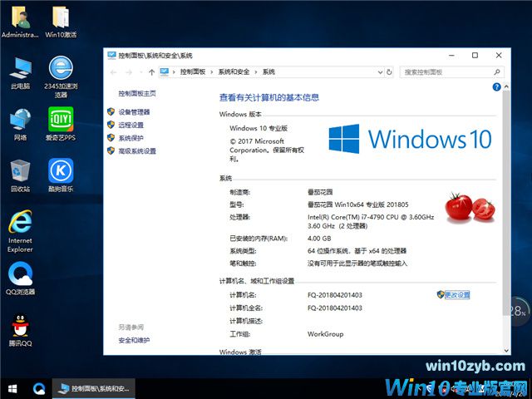This screenshot has height=399, width=532.
Task: Click 4.00 GB memory value
Action: (x=319, y=239)
